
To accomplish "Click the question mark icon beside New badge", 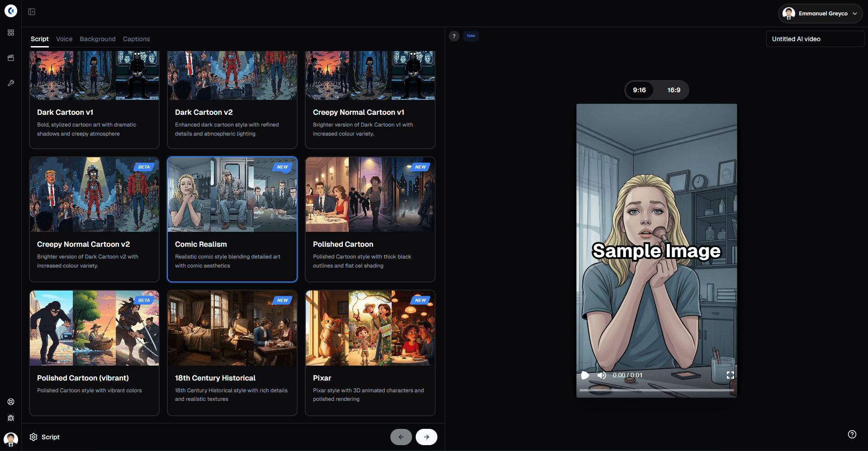I will 454,36.
